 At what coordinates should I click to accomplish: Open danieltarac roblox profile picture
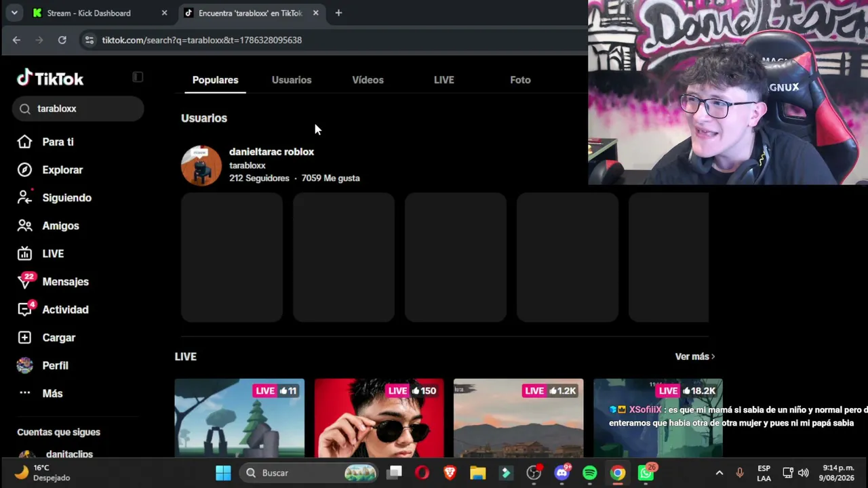click(x=201, y=165)
